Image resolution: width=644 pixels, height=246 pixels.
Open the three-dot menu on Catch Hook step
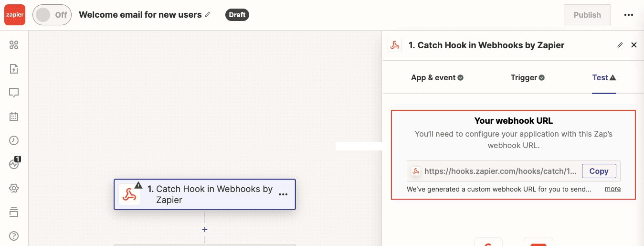coord(283,194)
